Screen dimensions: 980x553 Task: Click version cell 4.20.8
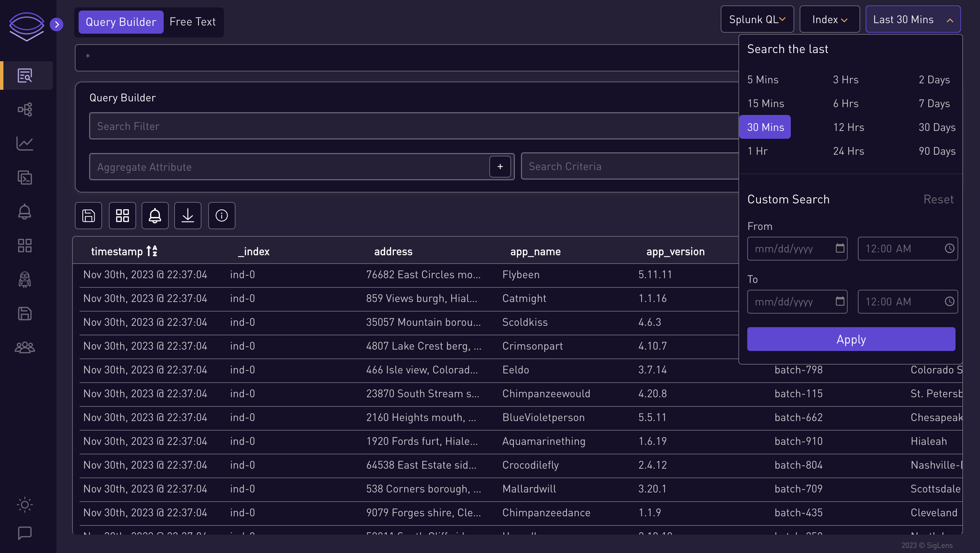(652, 393)
